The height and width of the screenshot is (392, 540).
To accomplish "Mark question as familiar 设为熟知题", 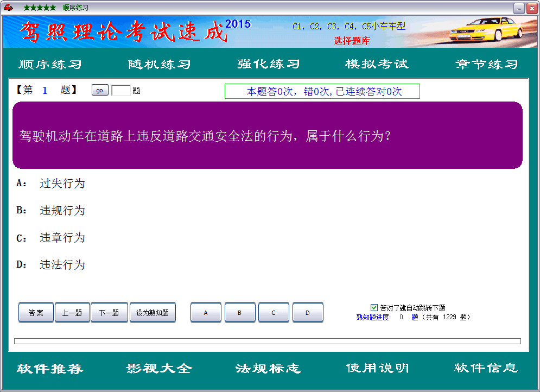I will coord(153,313).
